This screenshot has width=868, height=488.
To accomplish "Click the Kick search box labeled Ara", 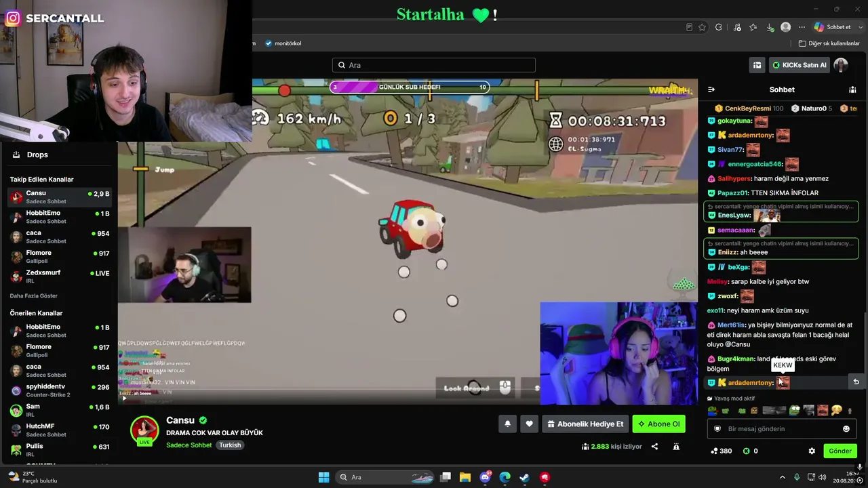I will (x=434, y=65).
